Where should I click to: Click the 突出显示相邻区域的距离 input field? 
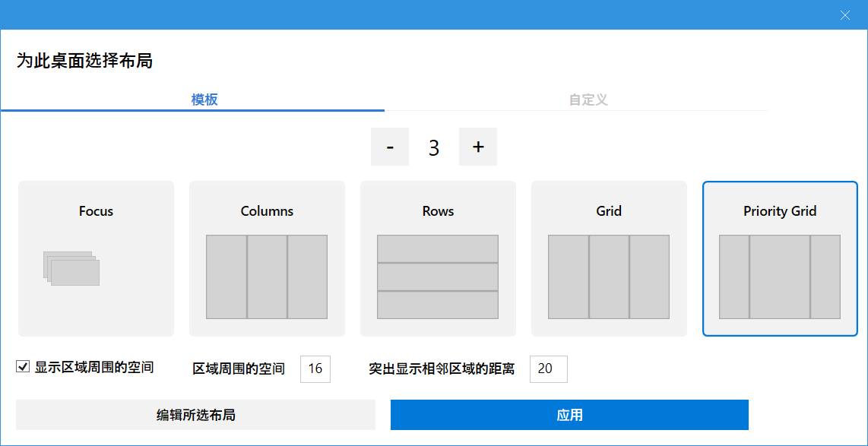click(x=548, y=369)
